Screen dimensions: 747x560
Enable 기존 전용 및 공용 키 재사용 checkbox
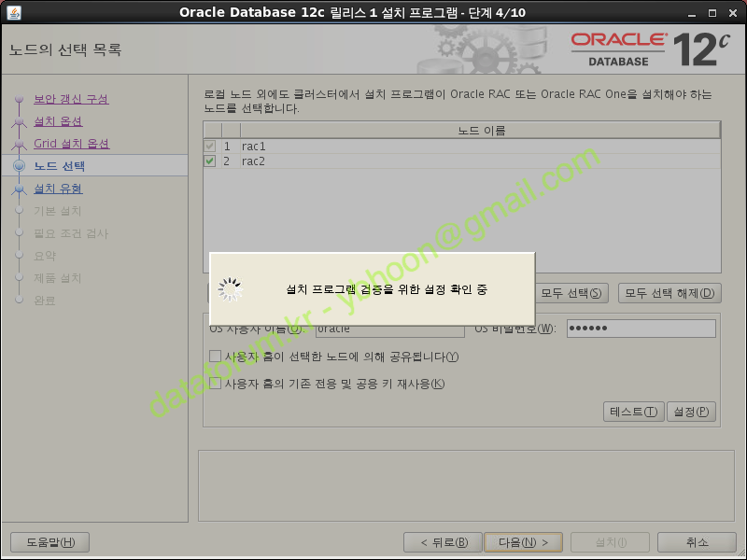216,384
